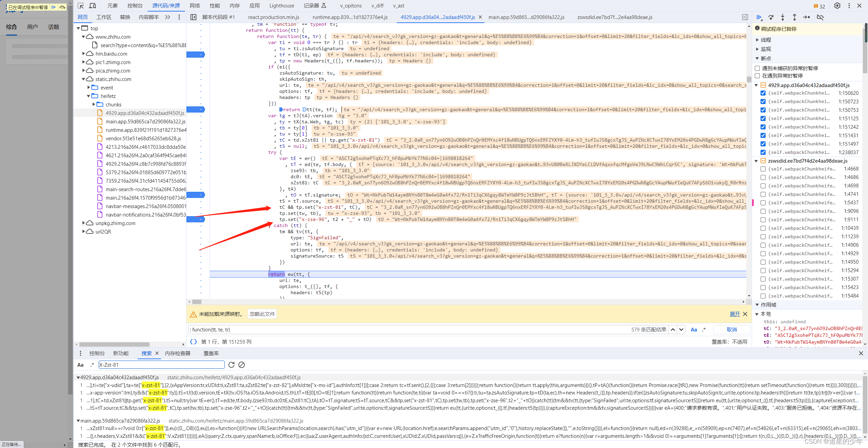Collapse the heifetz folder
Image resolution: width=868 pixels, height=448 pixels.
[x=89, y=96]
